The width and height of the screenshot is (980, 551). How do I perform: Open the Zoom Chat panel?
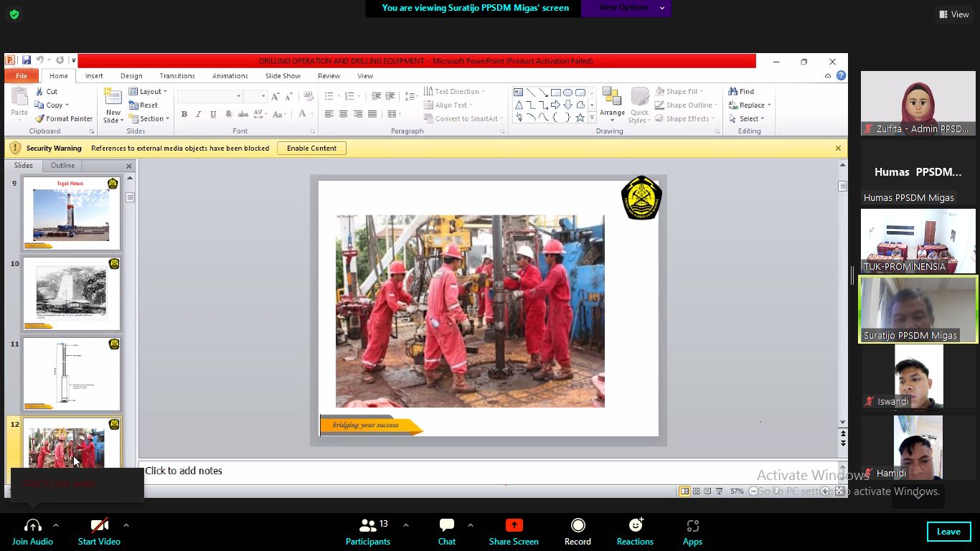point(447,532)
